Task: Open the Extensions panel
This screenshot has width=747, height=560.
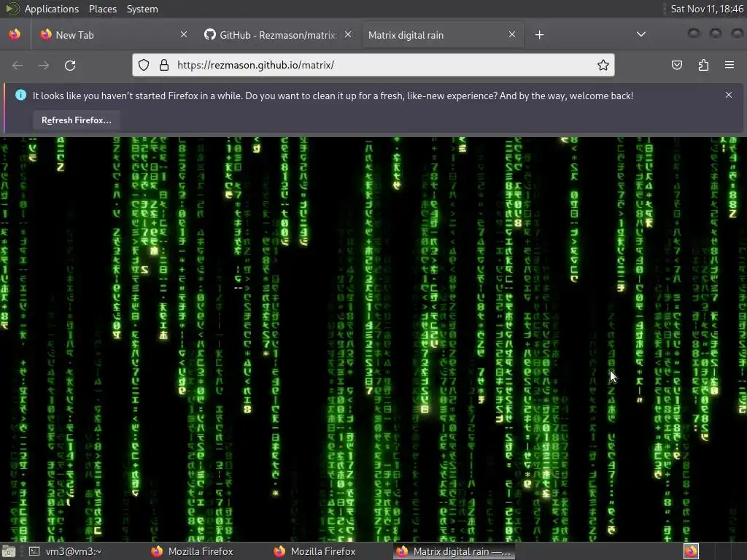Action: click(x=703, y=65)
